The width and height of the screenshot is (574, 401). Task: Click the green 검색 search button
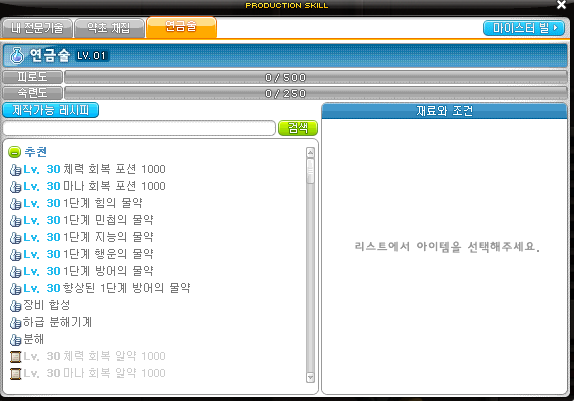coord(298,128)
